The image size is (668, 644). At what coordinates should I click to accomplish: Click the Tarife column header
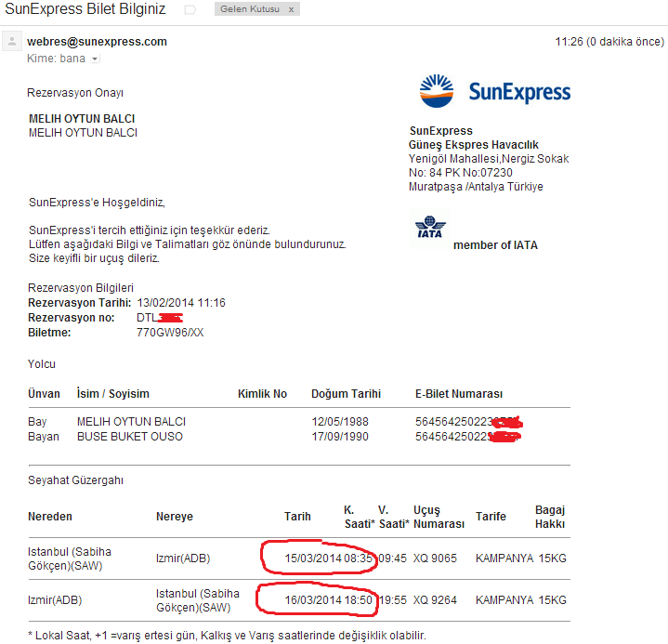(x=491, y=517)
